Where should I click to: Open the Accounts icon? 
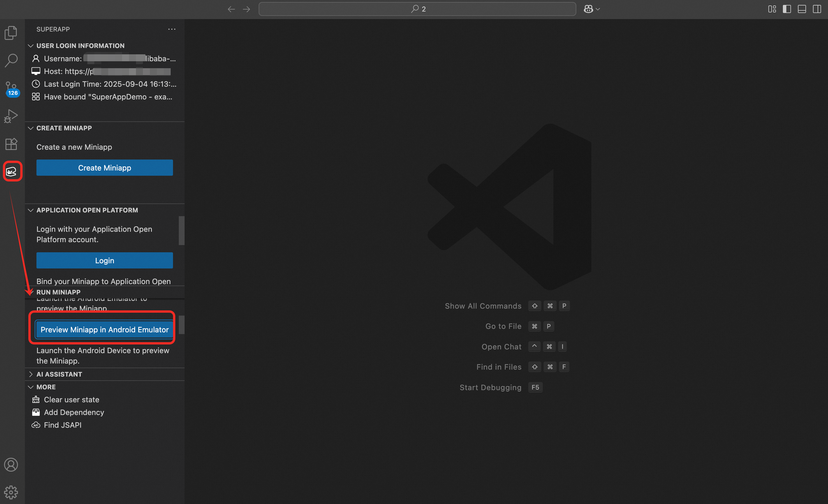click(x=11, y=465)
